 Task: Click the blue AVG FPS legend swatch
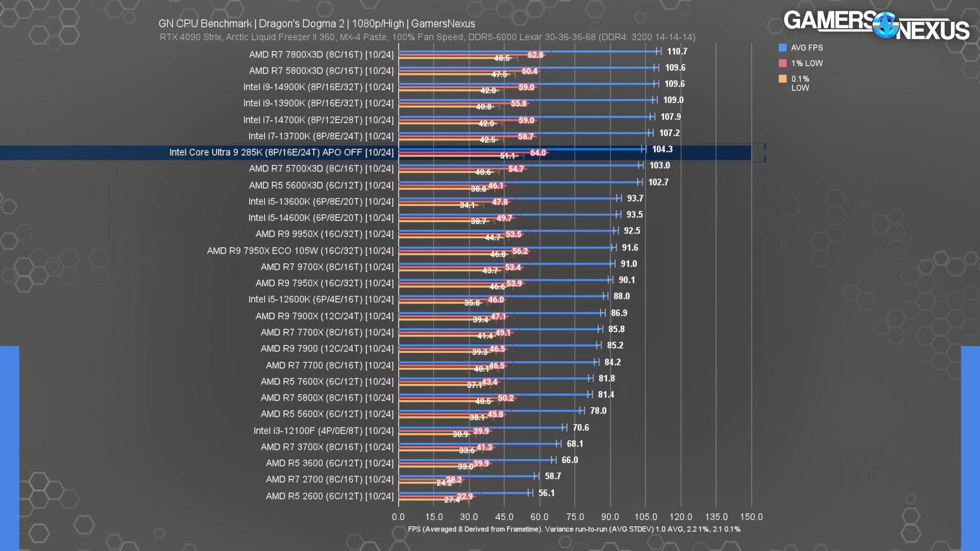click(782, 47)
